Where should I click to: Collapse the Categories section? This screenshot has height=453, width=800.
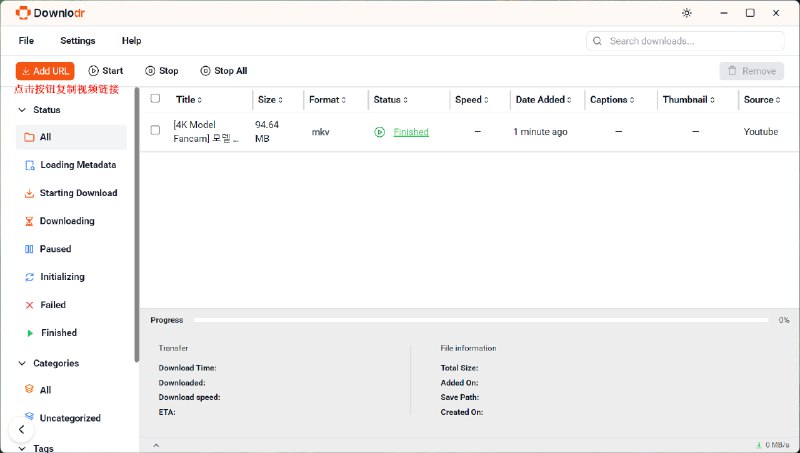23,363
